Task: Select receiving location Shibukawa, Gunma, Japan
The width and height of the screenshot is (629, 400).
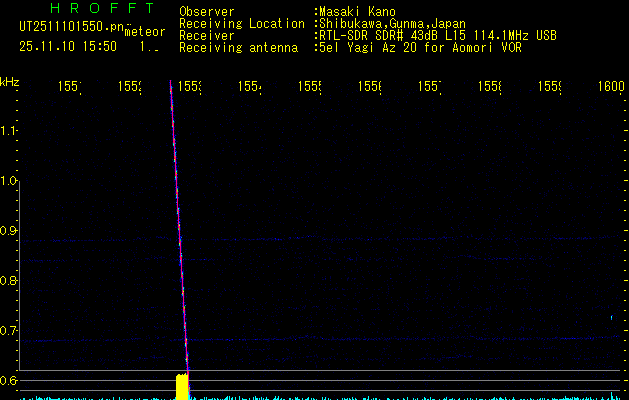Action: [392, 24]
